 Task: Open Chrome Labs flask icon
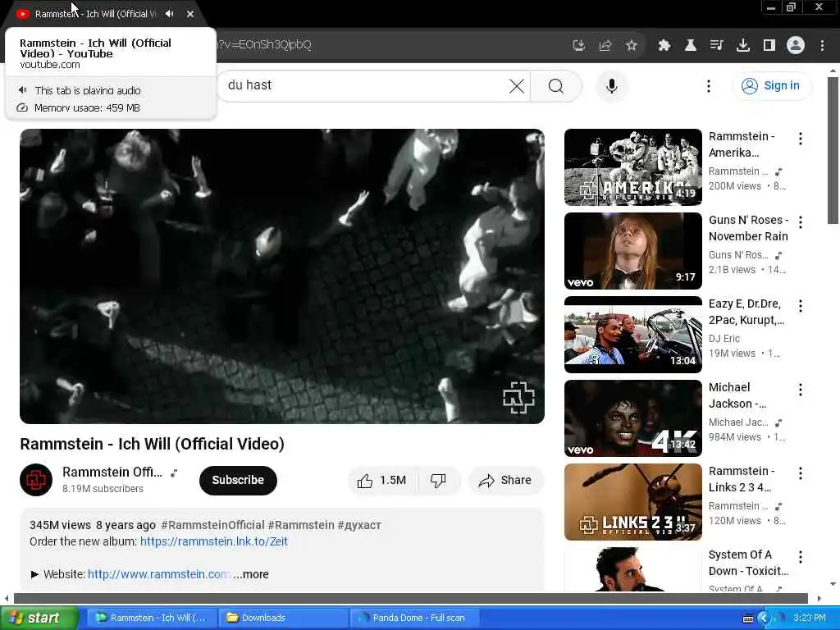point(691,46)
